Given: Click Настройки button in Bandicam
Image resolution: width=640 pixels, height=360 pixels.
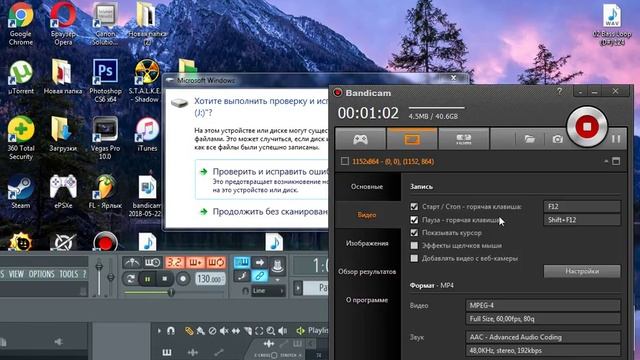Looking at the screenshot, I should pos(582,271).
